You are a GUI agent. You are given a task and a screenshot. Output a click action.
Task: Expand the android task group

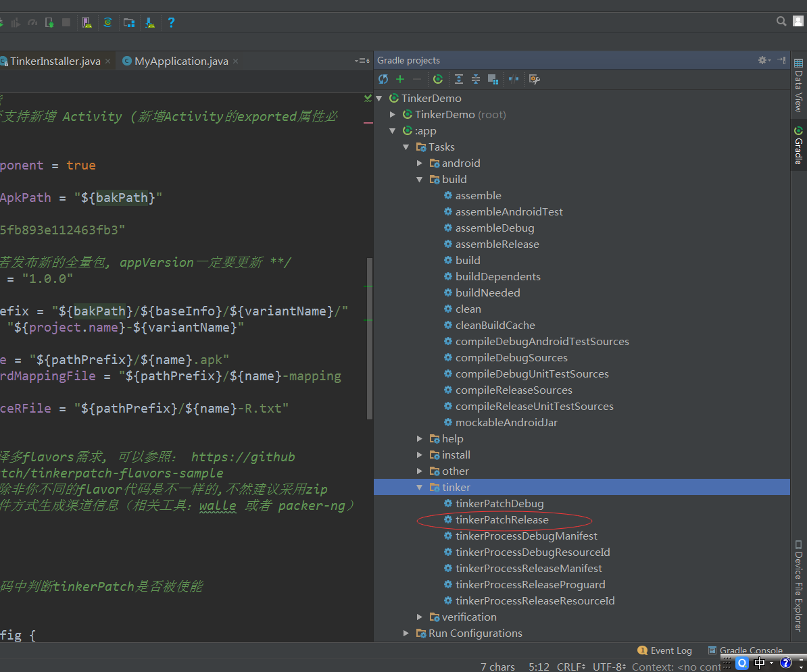coord(420,163)
